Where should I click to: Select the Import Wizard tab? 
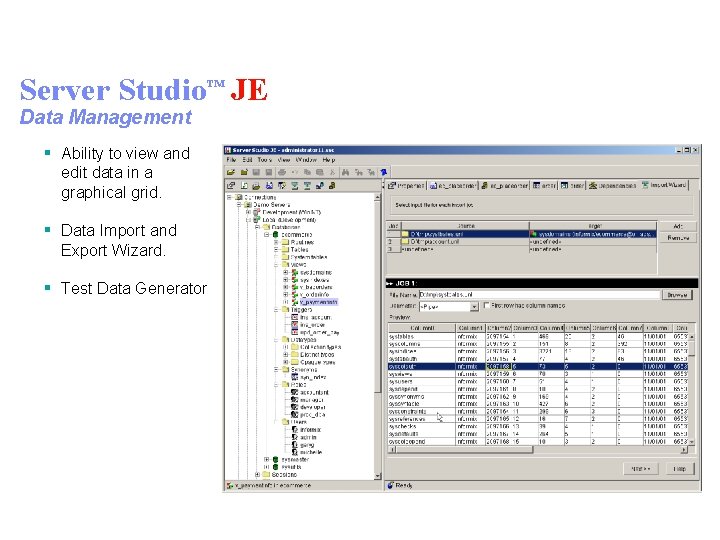point(664,185)
